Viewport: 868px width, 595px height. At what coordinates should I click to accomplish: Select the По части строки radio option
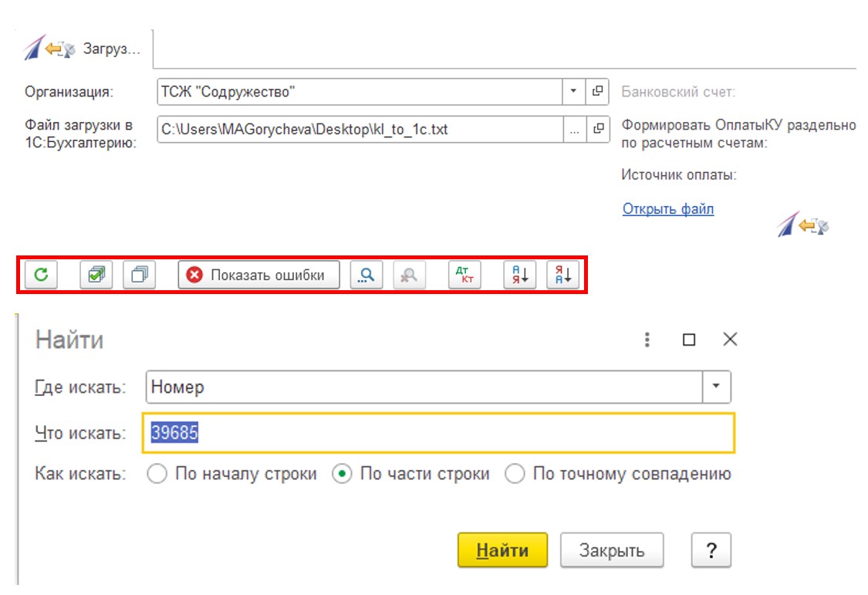click(342, 474)
